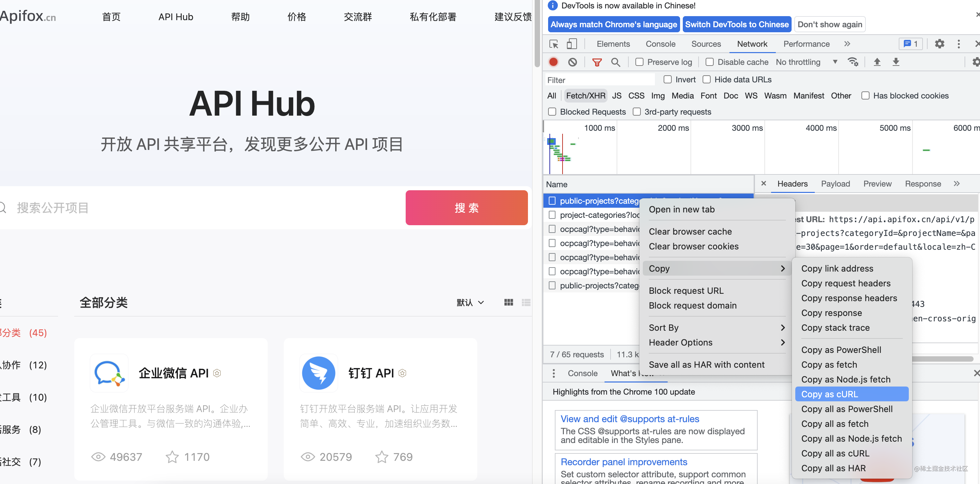Image resolution: width=980 pixels, height=484 pixels.
Task: Click Don't show again button
Action: tap(829, 25)
